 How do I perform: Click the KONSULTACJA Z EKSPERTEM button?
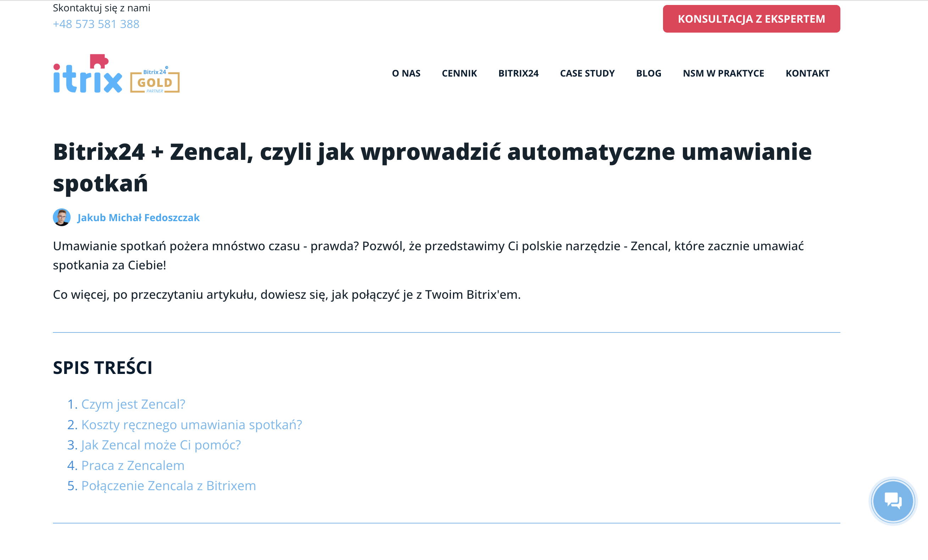751,18
